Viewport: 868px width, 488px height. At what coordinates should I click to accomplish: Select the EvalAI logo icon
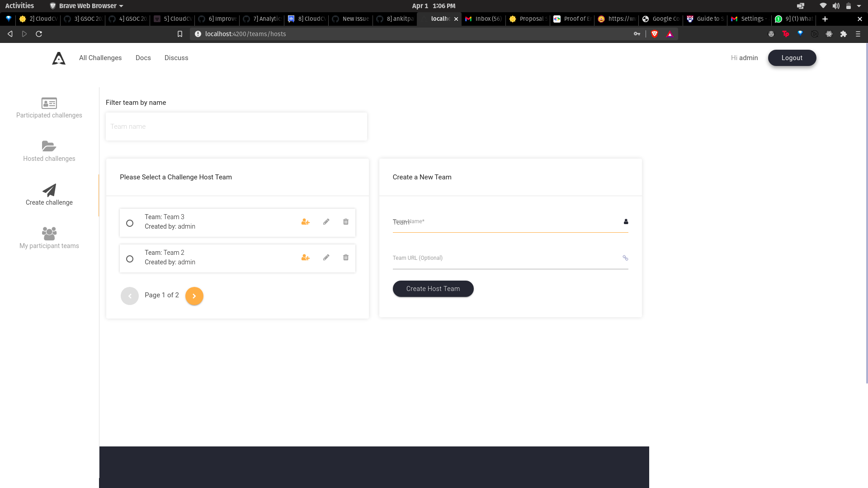58,58
